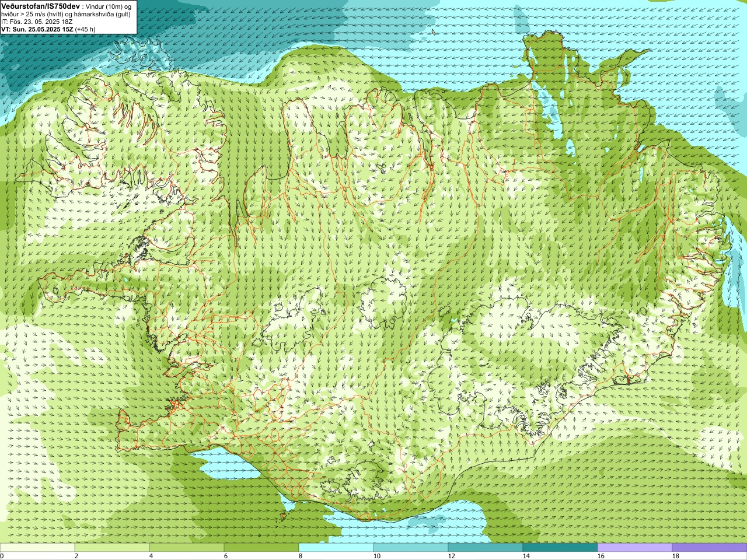747x560 pixels.
Task: Choose the darker green 6–8 legend swatch
Action: tap(261, 548)
